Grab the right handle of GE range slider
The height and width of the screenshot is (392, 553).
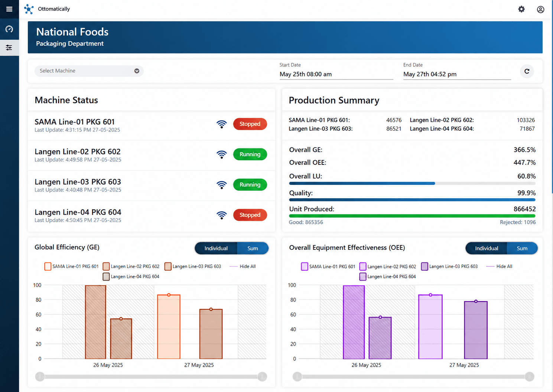(x=262, y=377)
